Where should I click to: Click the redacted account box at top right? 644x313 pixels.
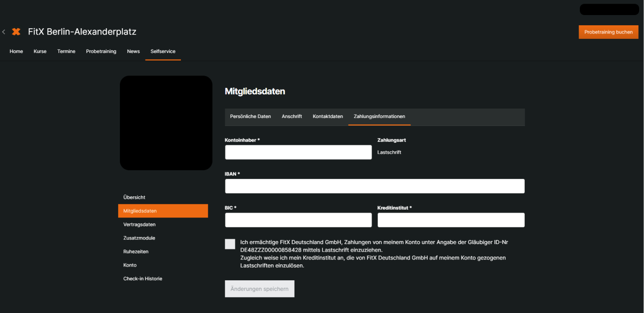pos(609,9)
